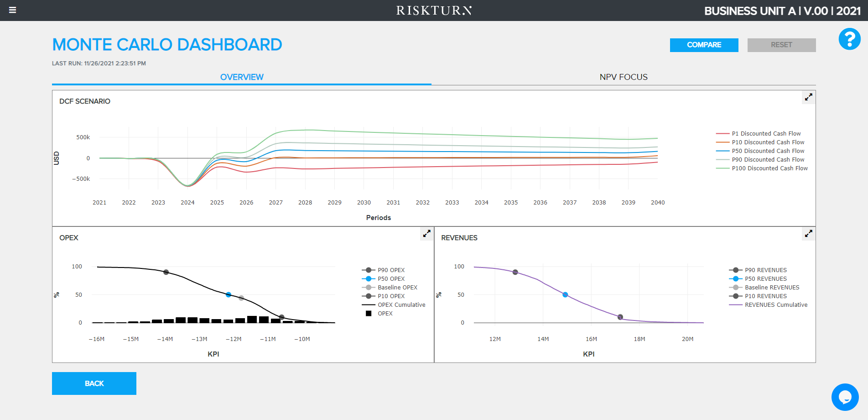This screenshot has height=420, width=868.
Task: Switch to the NPV FOCUS tab
Action: coord(623,77)
